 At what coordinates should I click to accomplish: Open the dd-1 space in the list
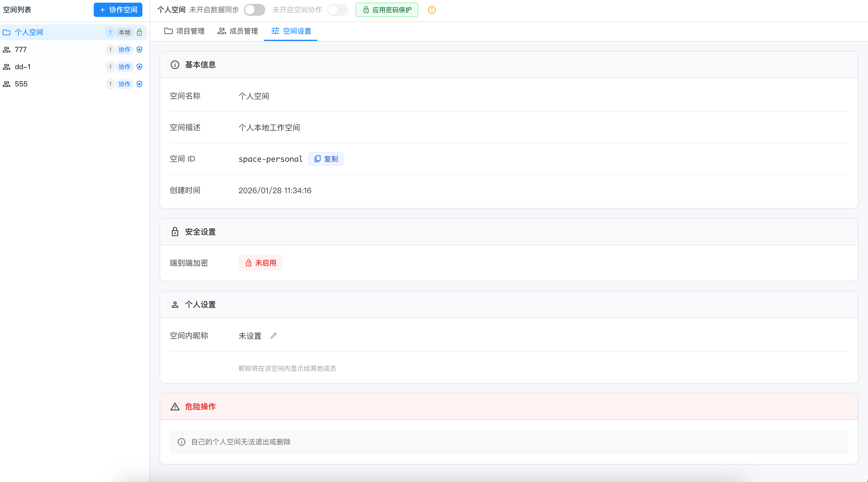(74, 67)
